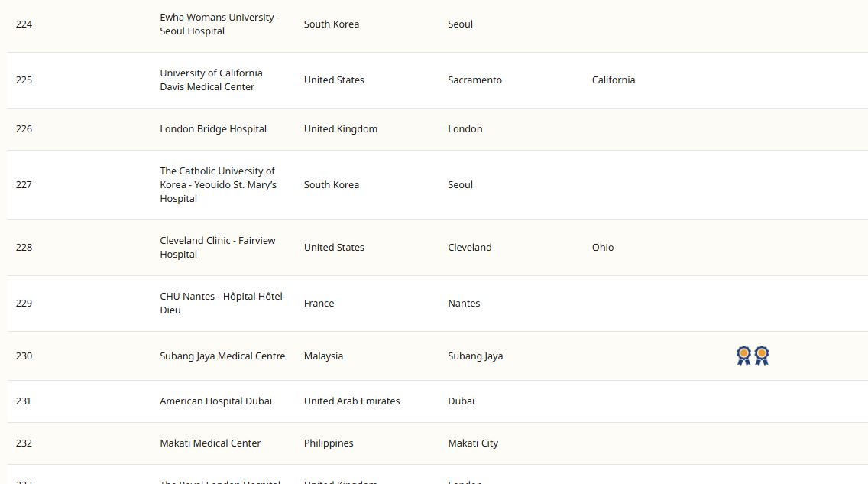Image resolution: width=868 pixels, height=484 pixels.
Task: Select Subang Jaya Medical Centre name
Action: point(222,356)
